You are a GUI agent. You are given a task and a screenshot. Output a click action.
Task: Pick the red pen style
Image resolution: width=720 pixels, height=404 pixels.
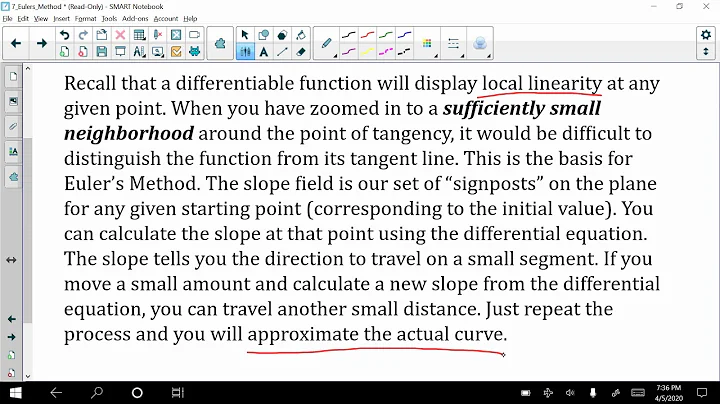(x=367, y=35)
